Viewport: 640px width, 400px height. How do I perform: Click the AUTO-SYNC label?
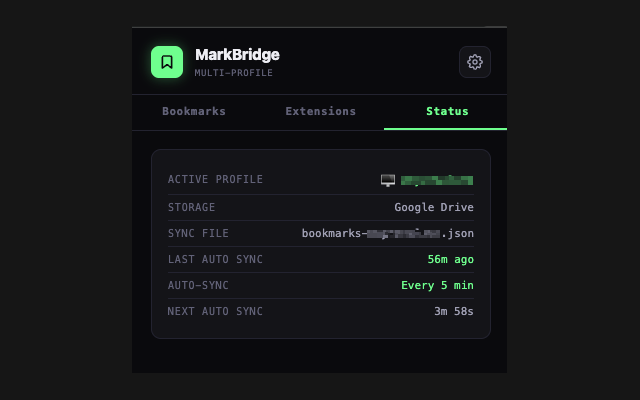[x=198, y=285]
